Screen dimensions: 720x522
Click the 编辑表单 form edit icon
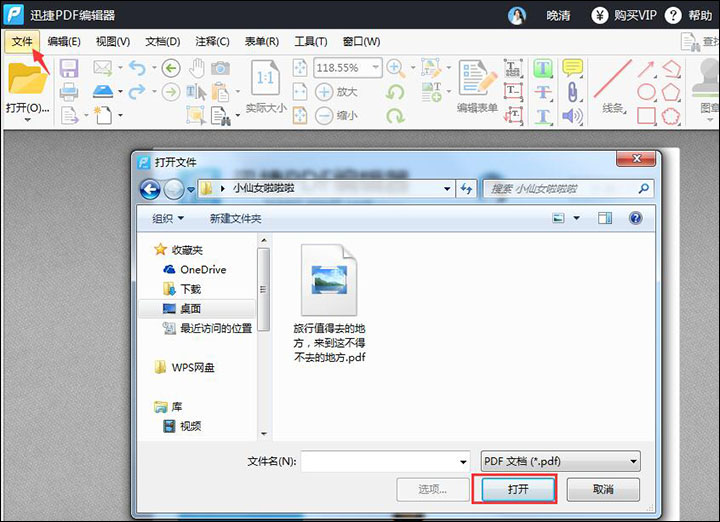click(477, 78)
